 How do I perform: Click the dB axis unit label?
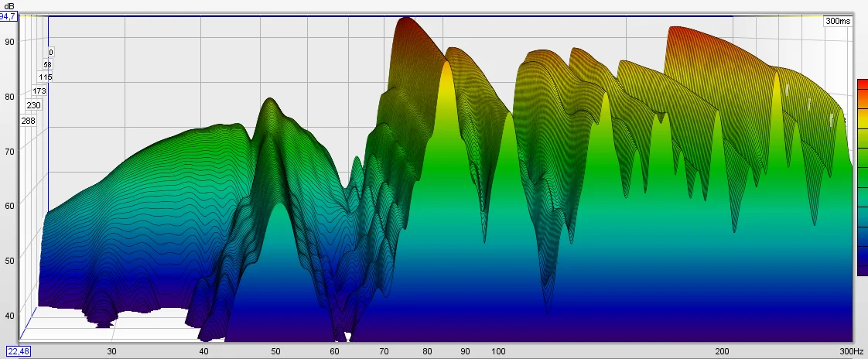9,5
